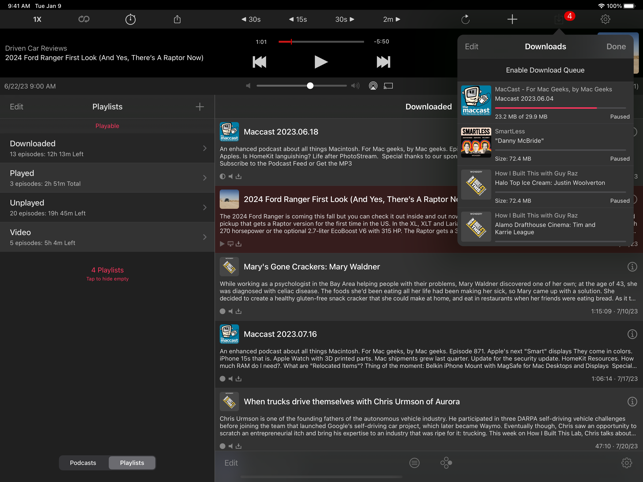Click download icon for Mary's Gone Crackers

[239, 311]
